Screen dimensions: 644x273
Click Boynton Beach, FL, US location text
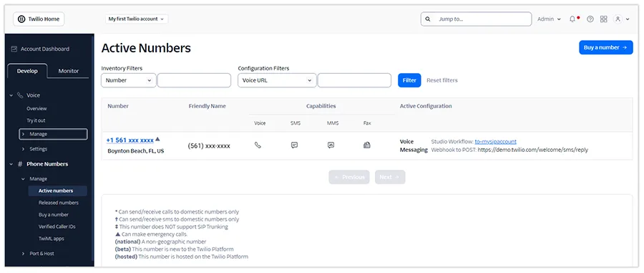[x=135, y=151]
